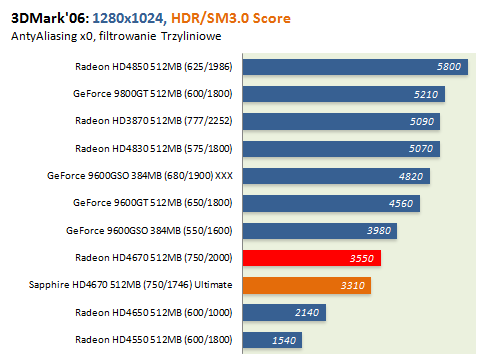Click label "Radeon HD4650 512MB (600/1000)"
481x360 pixels.
(154, 313)
